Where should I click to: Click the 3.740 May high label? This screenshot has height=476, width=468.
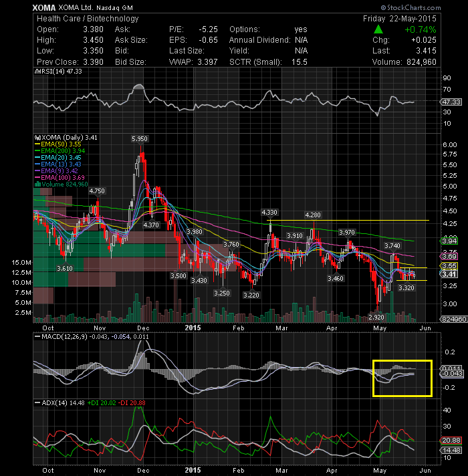(392, 245)
